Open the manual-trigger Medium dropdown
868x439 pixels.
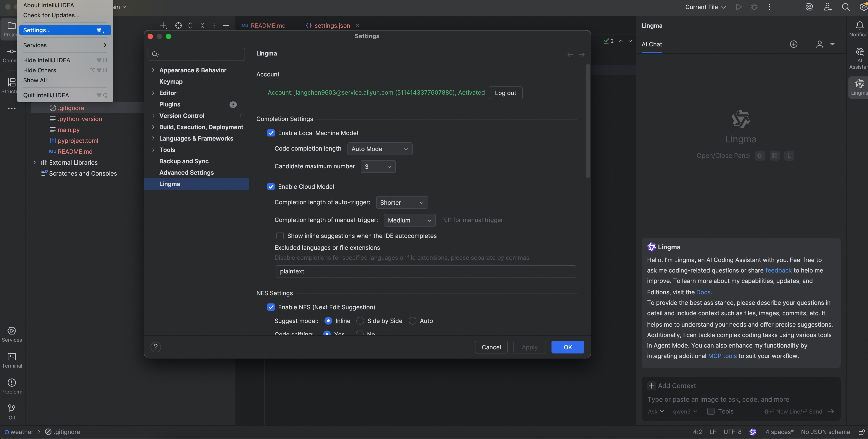point(409,220)
